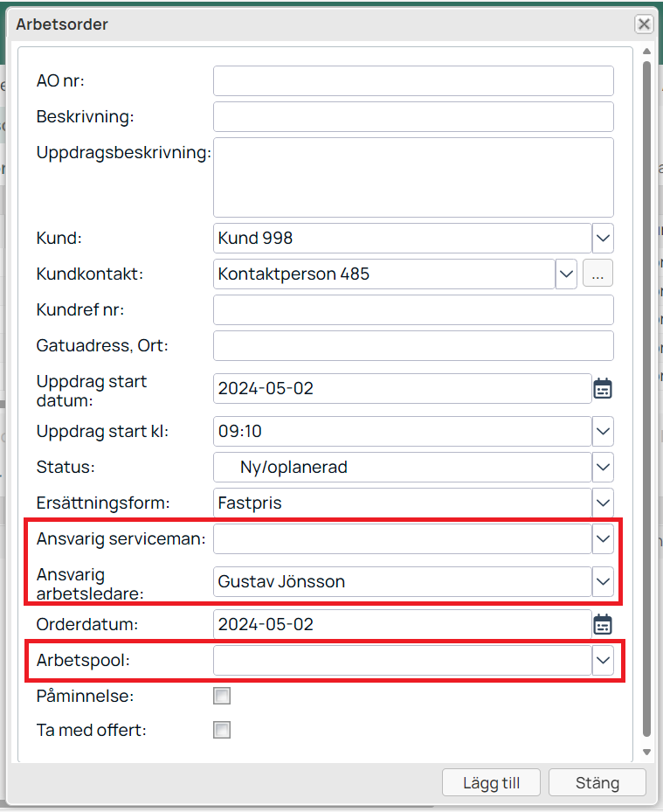Tick the Ta med offert checkbox

coord(222,730)
